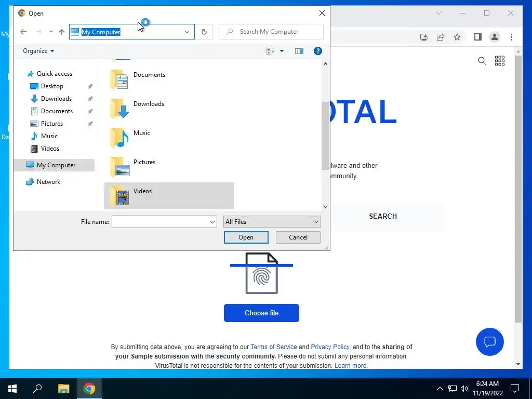
Task: Click Chrome install app icon
Action: [424, 37]
